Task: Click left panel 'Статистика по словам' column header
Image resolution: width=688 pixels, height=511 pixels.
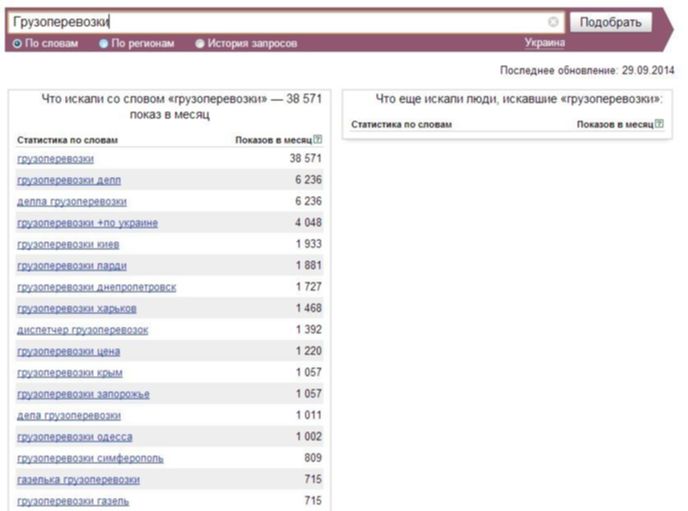Action: 68,140
